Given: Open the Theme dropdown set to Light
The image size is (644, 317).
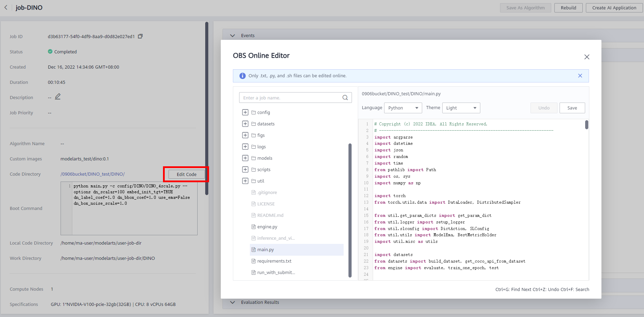Looking at the screenshot, I should 461,108.
